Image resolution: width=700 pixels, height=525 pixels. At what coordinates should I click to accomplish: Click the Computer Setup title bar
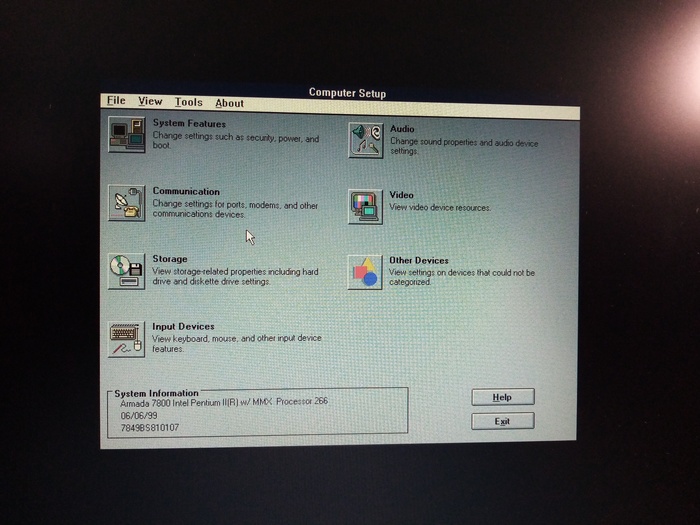347,93
